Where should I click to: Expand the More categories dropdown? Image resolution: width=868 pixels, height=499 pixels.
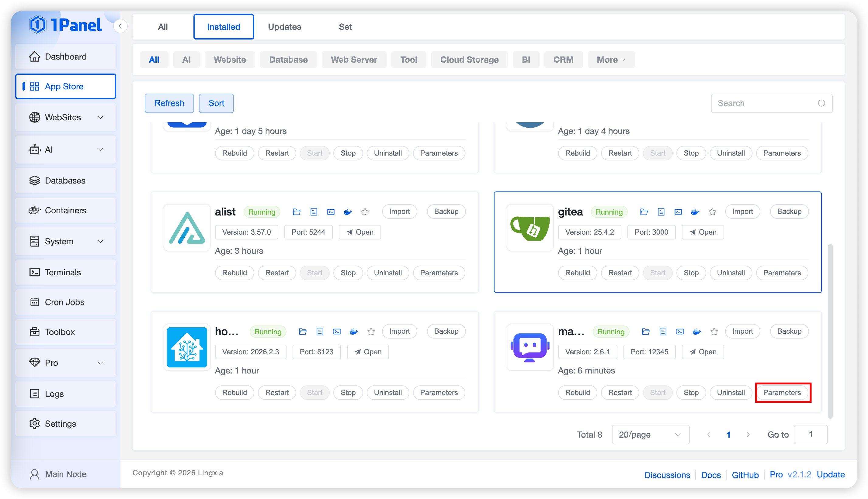click(x=611, y=60)
